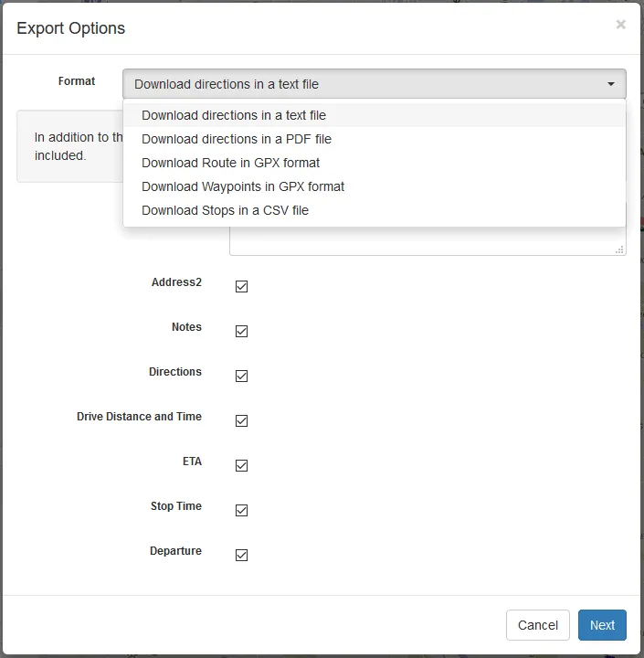The width and height of the screenshot is (644, 658).
Task: Click the Cancel button
Action: pyautogui.click(x=537, y=625)
